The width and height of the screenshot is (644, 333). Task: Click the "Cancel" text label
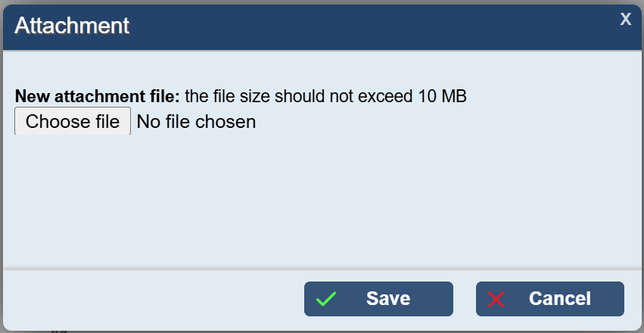(x=560, y=299)
